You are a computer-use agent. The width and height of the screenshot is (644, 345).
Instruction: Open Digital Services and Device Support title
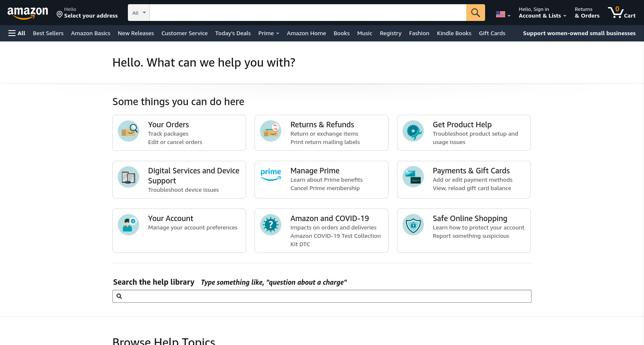click(x=194, y=175)
